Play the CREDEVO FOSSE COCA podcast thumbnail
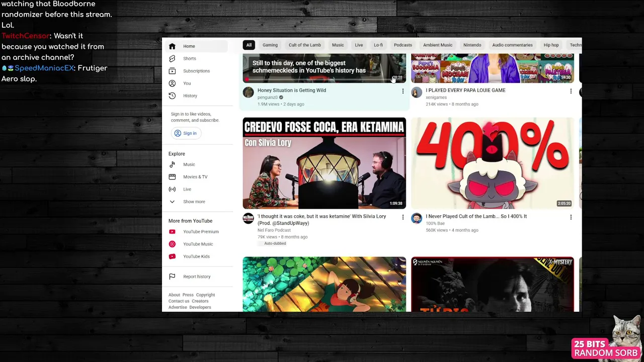The width and height of the screenshot is (644, 362). [x=324, y=163]
